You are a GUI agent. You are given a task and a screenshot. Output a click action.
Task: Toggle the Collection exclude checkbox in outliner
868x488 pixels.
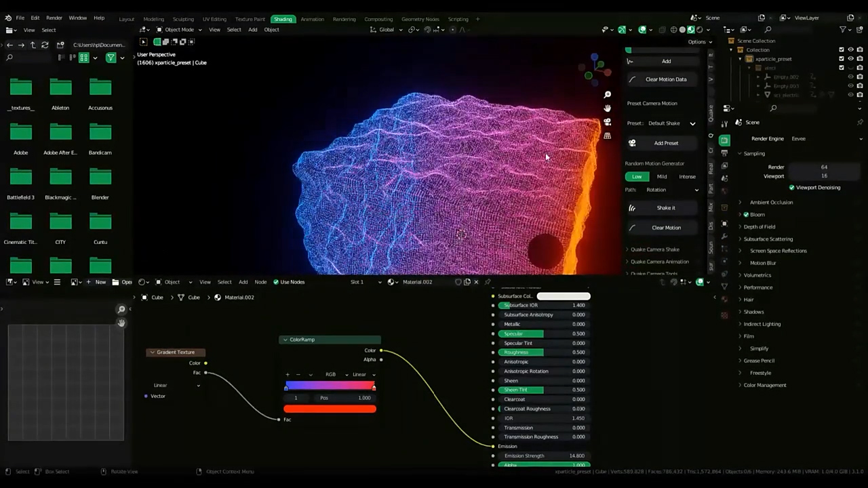(842, 49)
